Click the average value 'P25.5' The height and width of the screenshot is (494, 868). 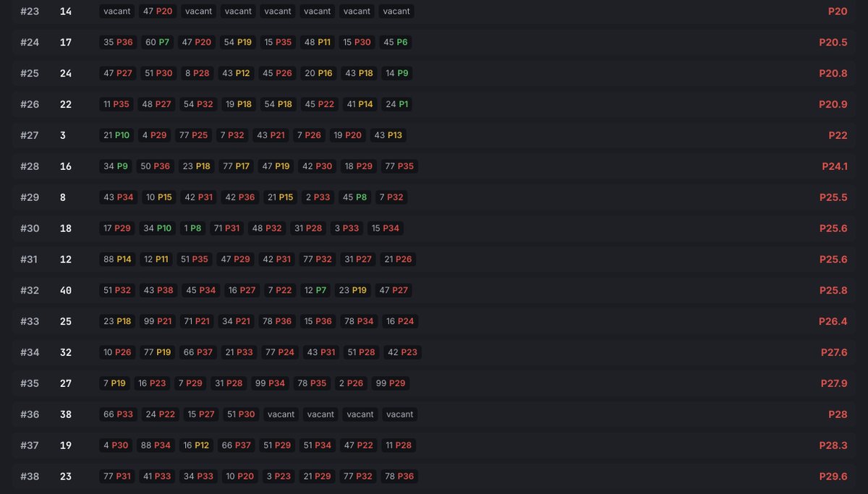[833, 197]
